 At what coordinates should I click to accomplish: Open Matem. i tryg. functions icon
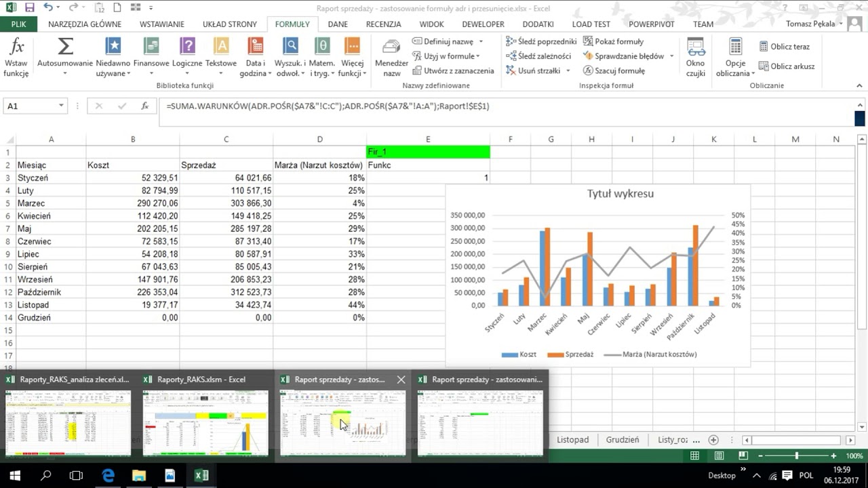[323, 46]
